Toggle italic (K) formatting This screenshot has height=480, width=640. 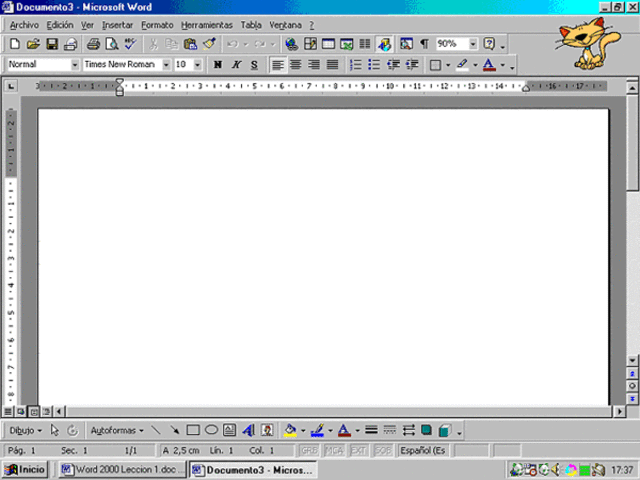(x=236, y=64)
